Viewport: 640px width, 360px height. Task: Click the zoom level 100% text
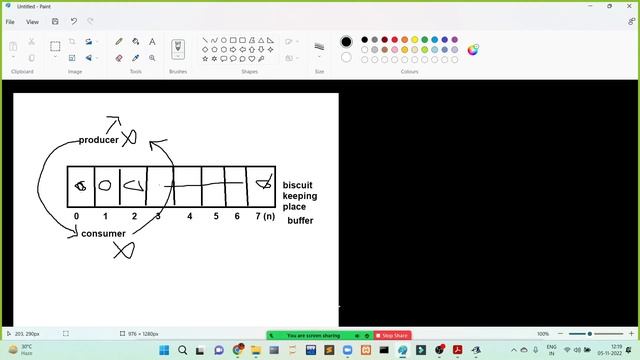(x=543, y=334)
